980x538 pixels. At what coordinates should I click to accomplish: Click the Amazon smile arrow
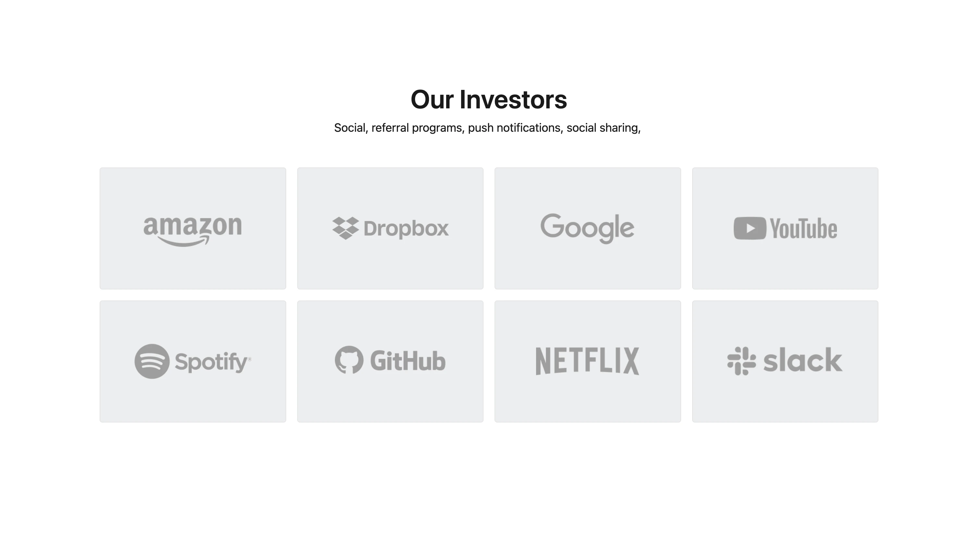tap(184, 242)
